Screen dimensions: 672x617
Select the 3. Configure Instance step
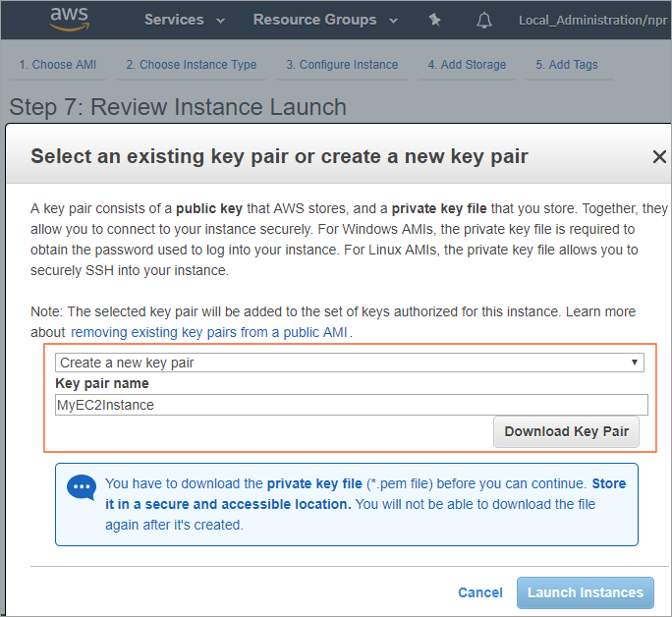pyautogui.click(x=342, y=65)
